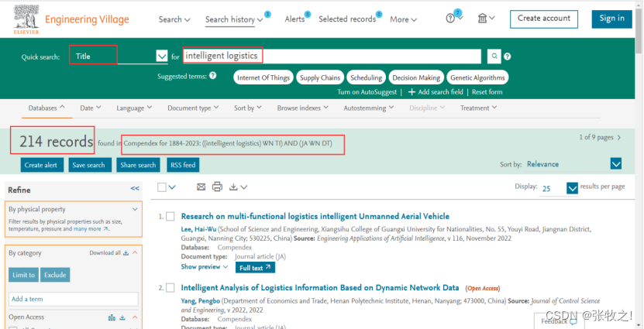Collapse Refine panel with double chevron
The image size is (644, 329).
[135, 188]
